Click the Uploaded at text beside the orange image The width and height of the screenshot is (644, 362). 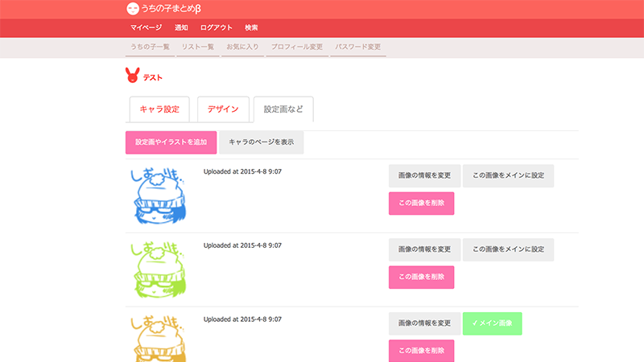(242, 319)
